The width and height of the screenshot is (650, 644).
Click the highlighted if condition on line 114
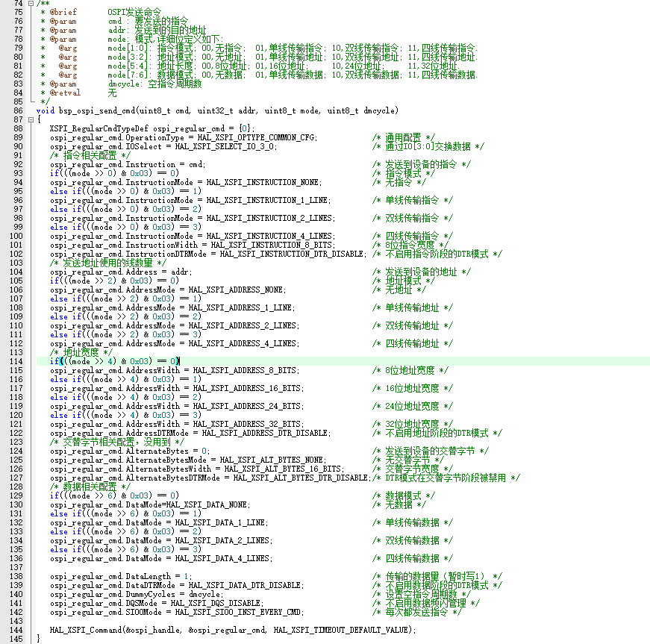click(115, 361)
